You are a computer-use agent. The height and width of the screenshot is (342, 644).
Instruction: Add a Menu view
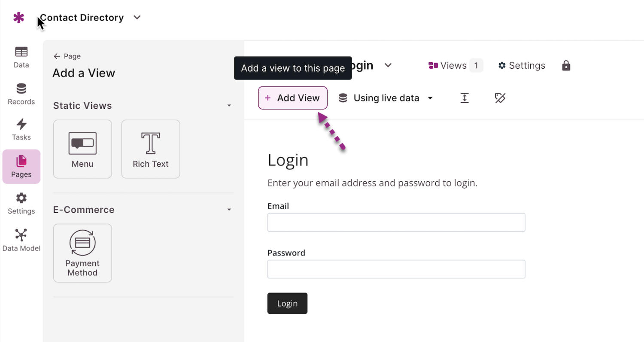click(x=82, y=149)
